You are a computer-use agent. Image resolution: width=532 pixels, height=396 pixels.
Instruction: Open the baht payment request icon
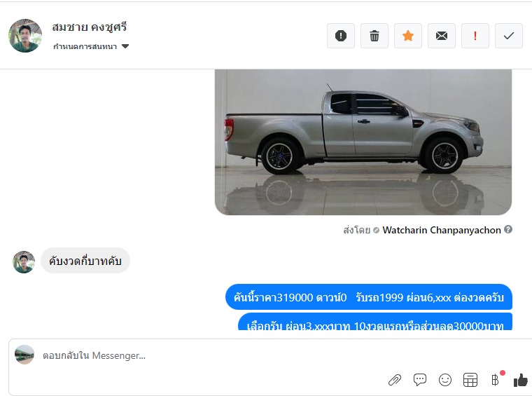click(496, 379)
